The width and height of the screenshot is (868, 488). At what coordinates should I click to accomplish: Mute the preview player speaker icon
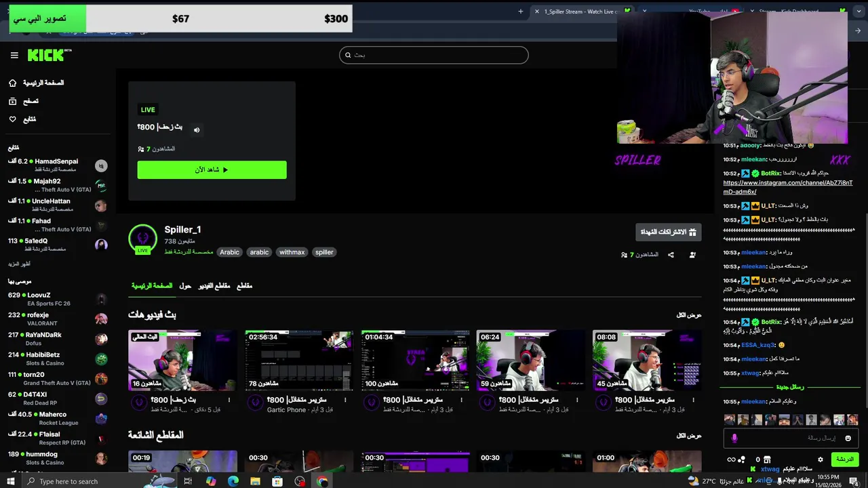pyautogui.click(x=197, y=130)
